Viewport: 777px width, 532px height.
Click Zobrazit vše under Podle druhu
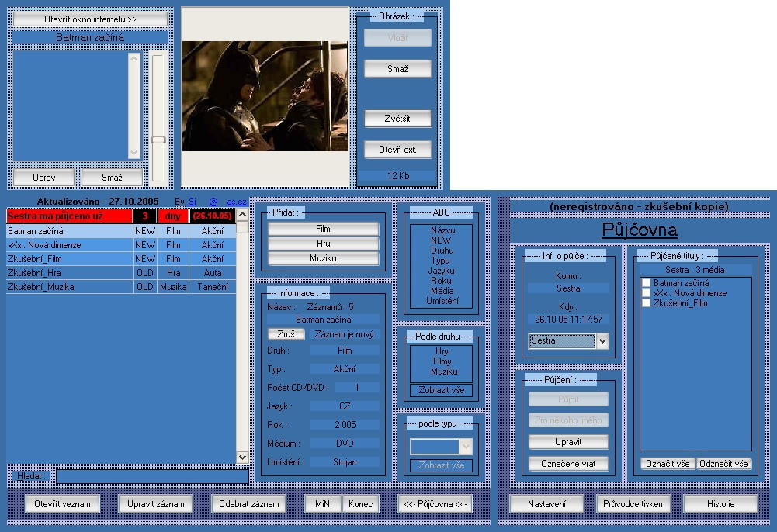(x=441, y=390)
